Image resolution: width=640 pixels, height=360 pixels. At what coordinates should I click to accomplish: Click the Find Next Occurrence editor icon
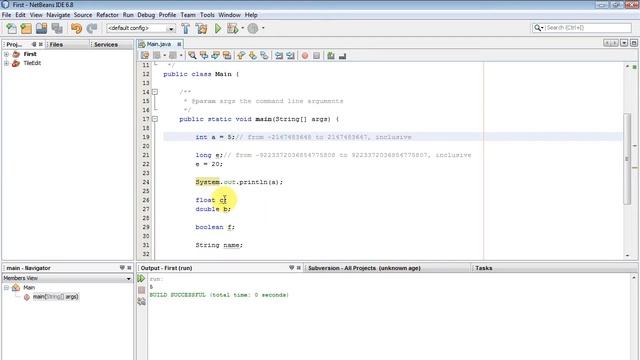216,56
